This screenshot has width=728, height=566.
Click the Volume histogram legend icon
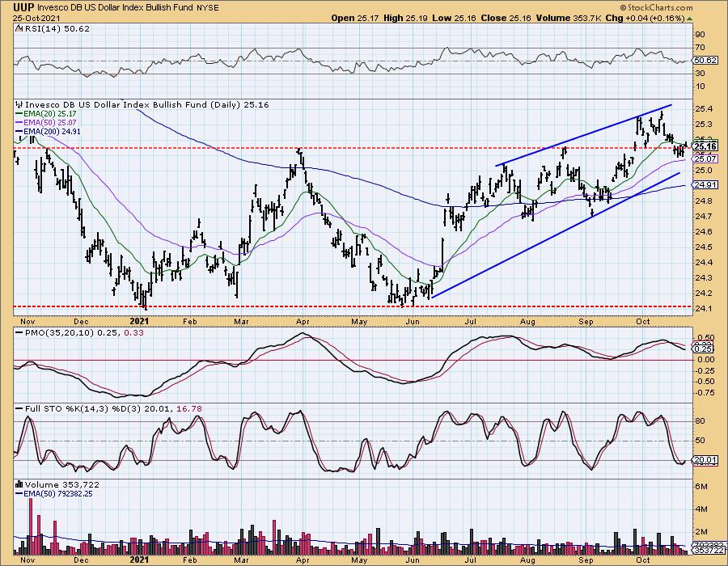click(x=19, y=484)
